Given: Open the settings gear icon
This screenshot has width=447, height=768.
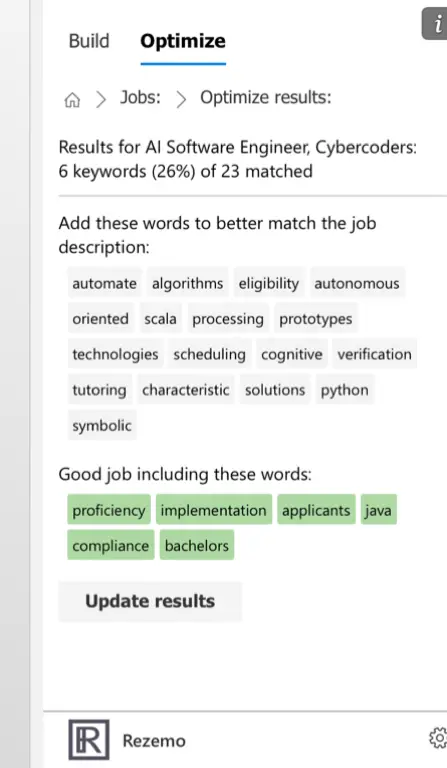Looking at the screenshot, I should tap(438, 738).
